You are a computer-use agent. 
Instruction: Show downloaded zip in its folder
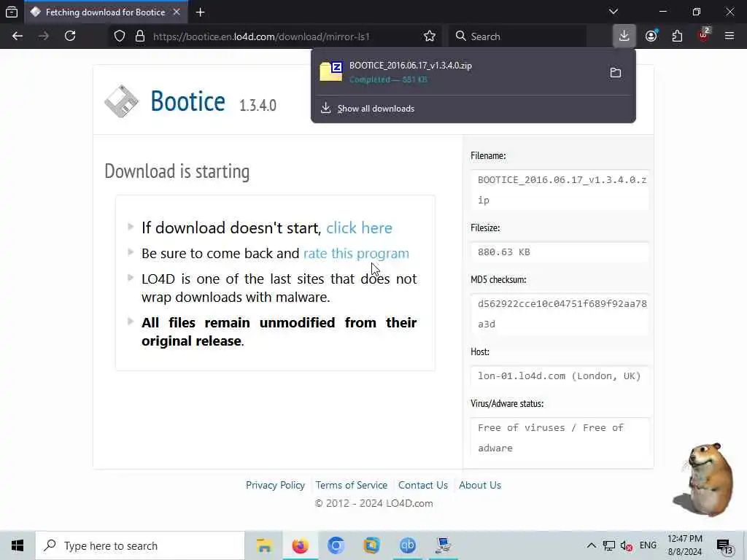[616, 72]
